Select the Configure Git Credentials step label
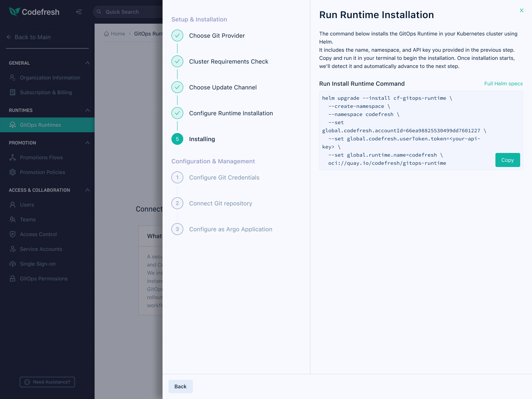Image resolution: width=532 pixels, height=399 pixels. pyautogui.click(x=224, y=177)
